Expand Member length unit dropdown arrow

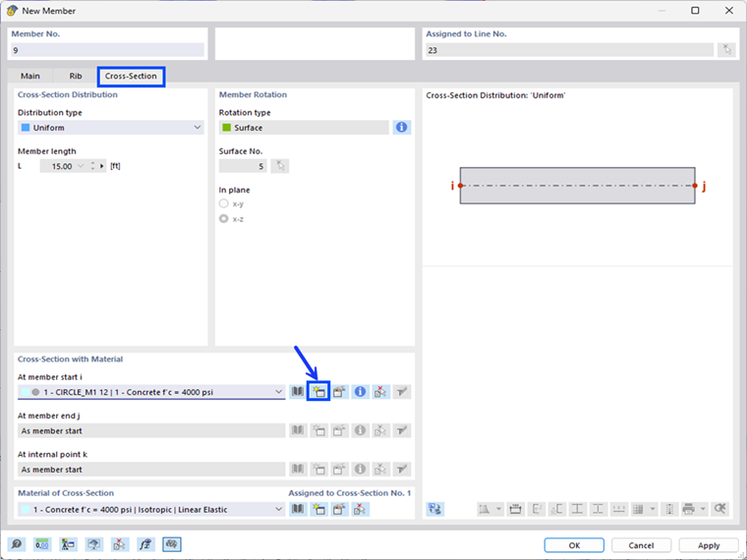[81, 166]
